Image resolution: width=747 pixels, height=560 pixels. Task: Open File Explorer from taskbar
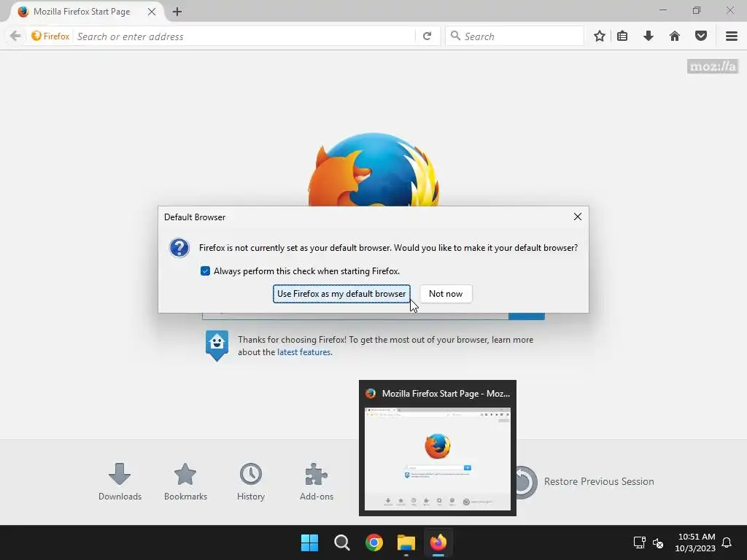(406, 542)
